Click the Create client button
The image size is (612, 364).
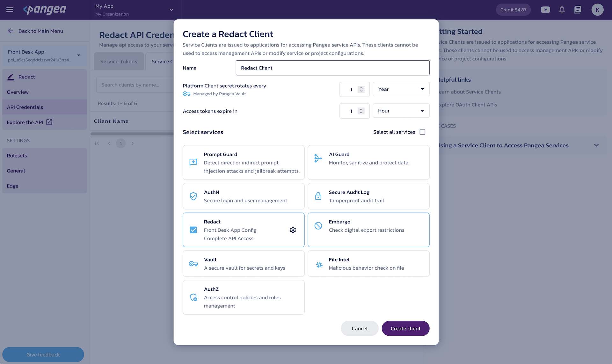(405, 328)
